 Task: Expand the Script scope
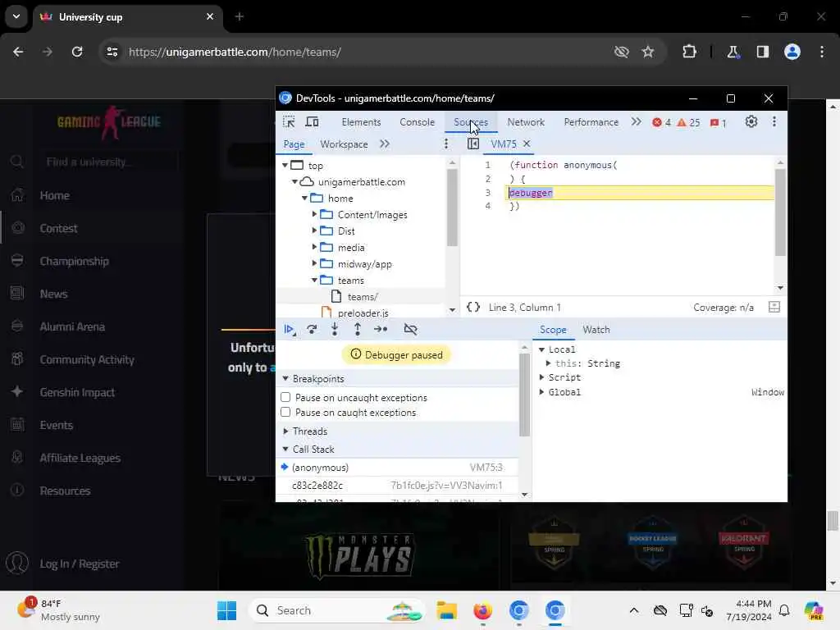click(x=541, y=377)
